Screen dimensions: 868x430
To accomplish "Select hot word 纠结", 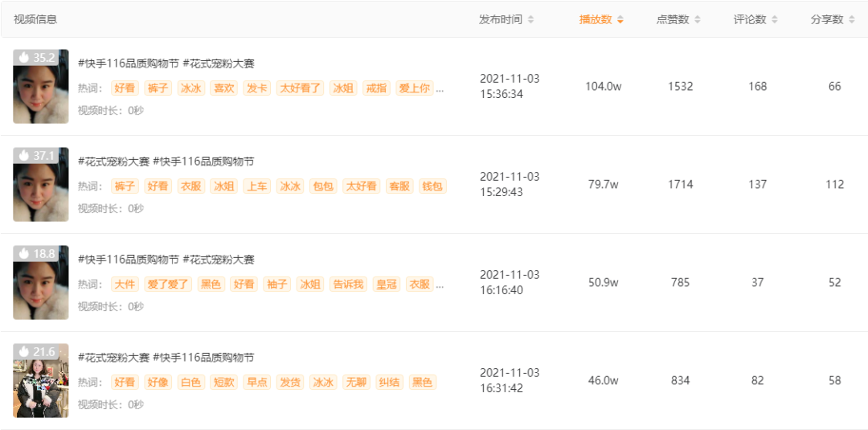I will [390, 383].
